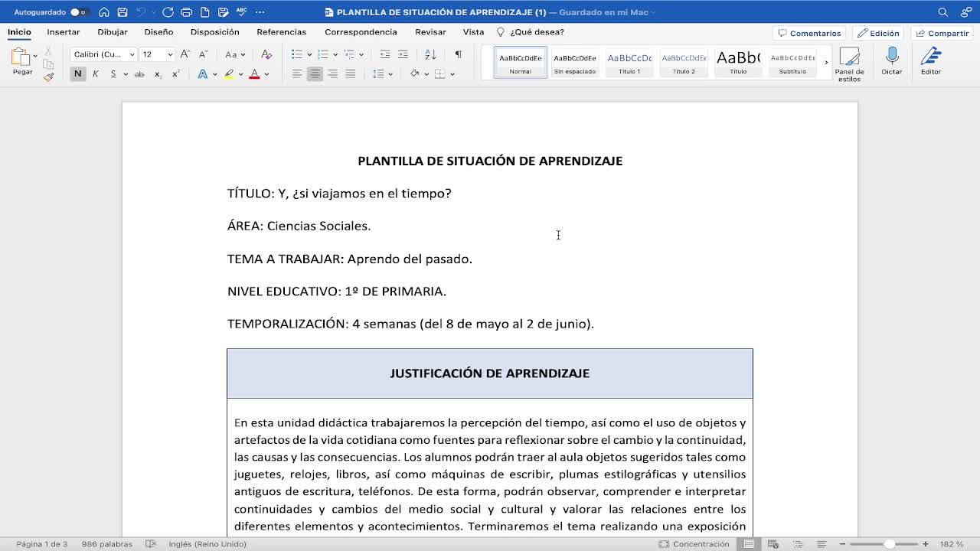This screenshot has height=551, width=980.
Task: Click the Redo/Repeat circular arrow icon
Action: coord(168,12)
